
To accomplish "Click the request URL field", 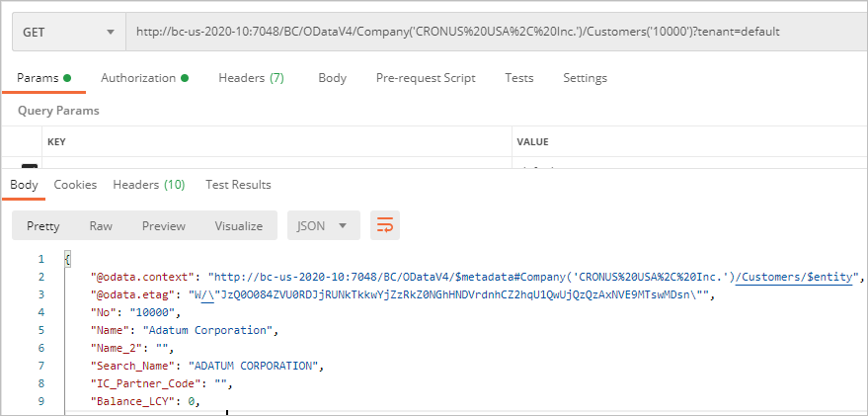I will coord(497,33).
